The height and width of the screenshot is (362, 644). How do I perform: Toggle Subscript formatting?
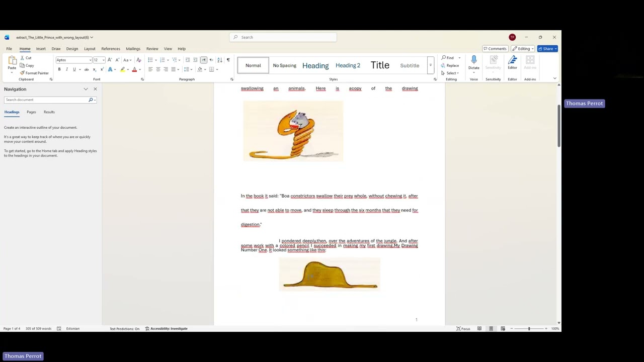tap(94, 69)
